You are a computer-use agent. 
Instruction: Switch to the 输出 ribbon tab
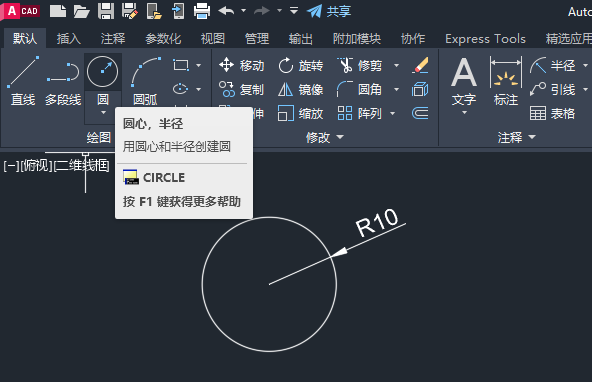click(301, 39)
